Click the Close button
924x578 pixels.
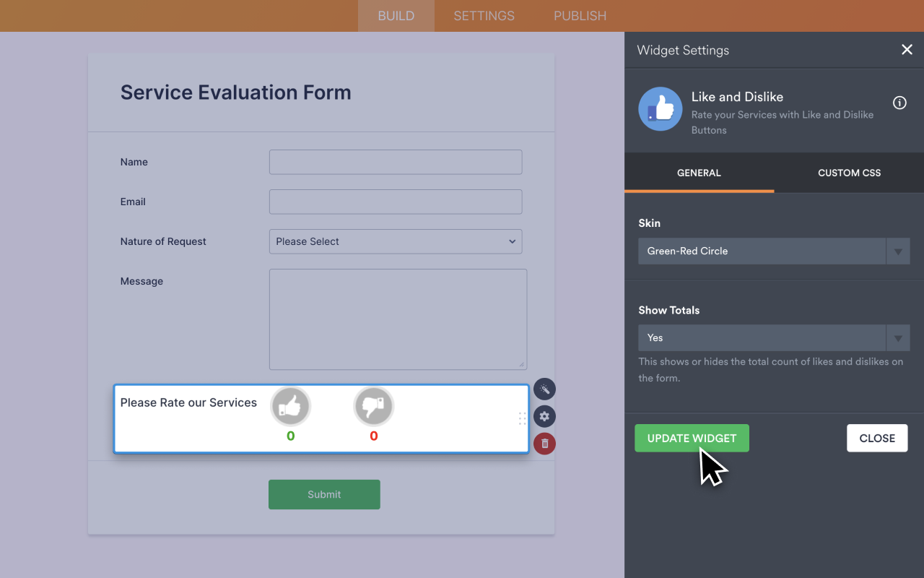[876, 438]
